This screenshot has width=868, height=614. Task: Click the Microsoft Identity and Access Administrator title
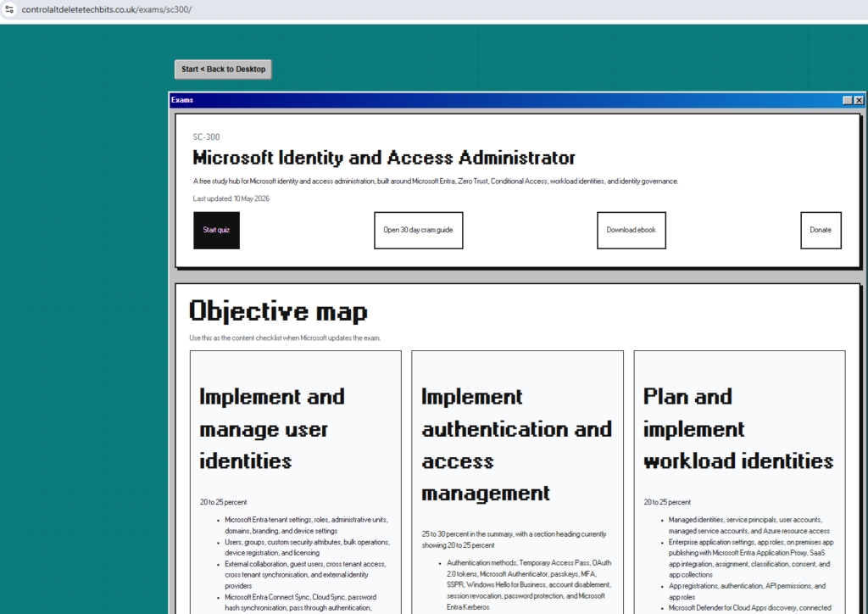[x=384, y=158]
